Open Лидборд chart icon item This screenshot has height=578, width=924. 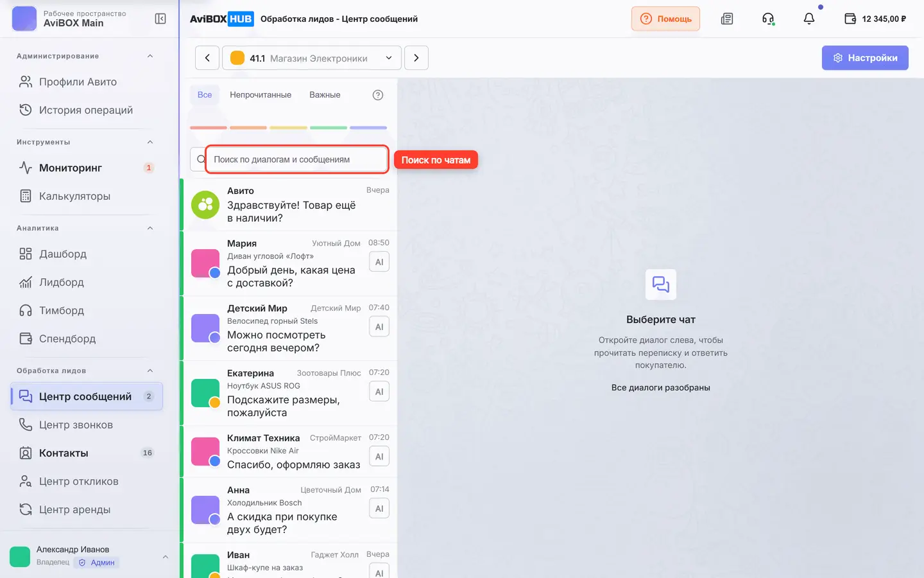87,282
